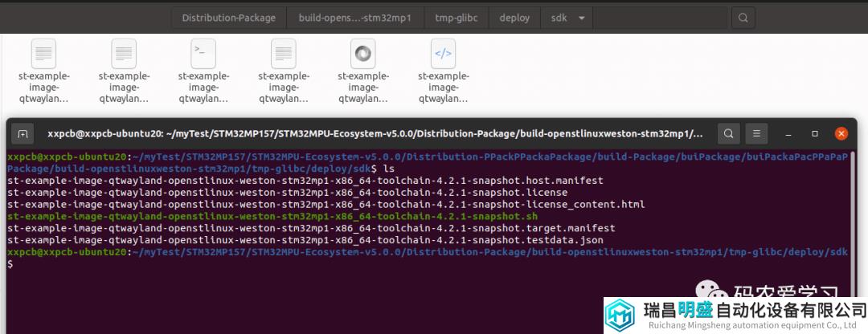The width and height of the screenshot is (868, 334).
Task: Select the second text document file icon
Action: 124,54
